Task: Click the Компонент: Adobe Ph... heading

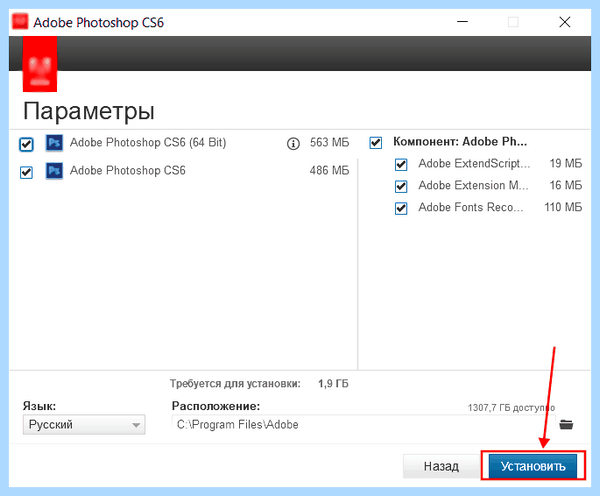Action: pyautogui.click(x=460, y=142)
